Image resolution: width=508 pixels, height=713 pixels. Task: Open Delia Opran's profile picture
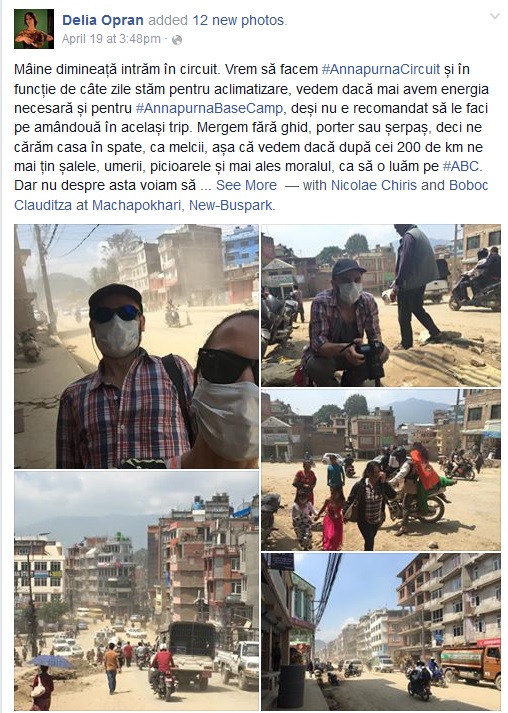[x=34, y=29]
